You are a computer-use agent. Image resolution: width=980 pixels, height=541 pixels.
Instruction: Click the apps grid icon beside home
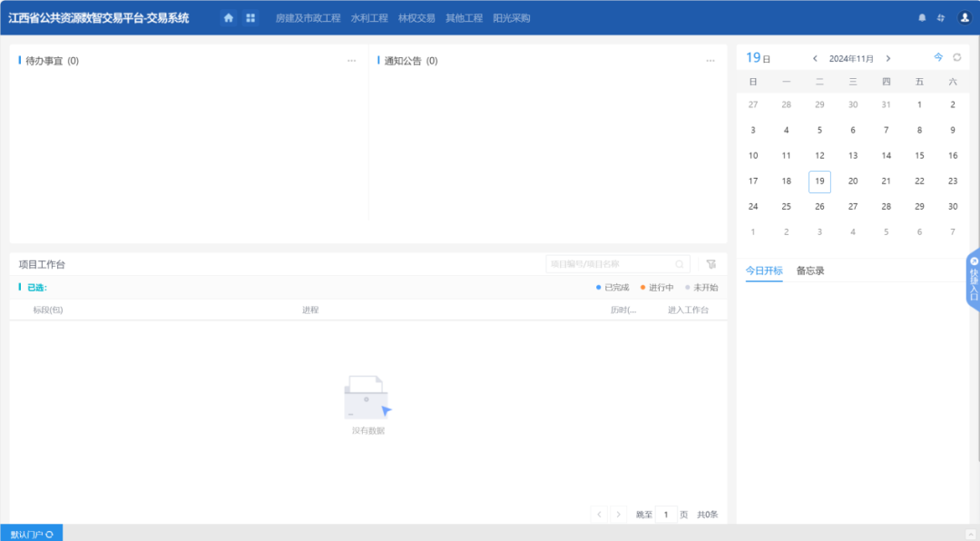pyautogui.click(x=250, y=17)
